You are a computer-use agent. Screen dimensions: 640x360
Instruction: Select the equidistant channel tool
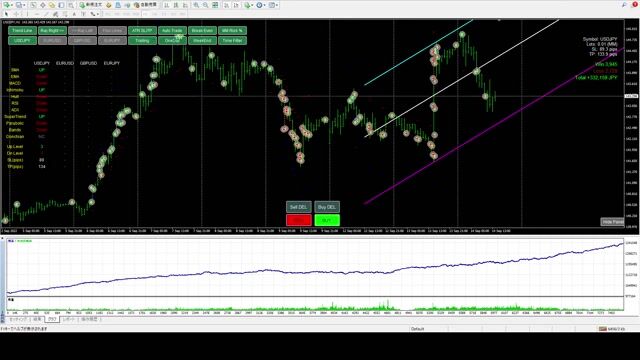55,14
